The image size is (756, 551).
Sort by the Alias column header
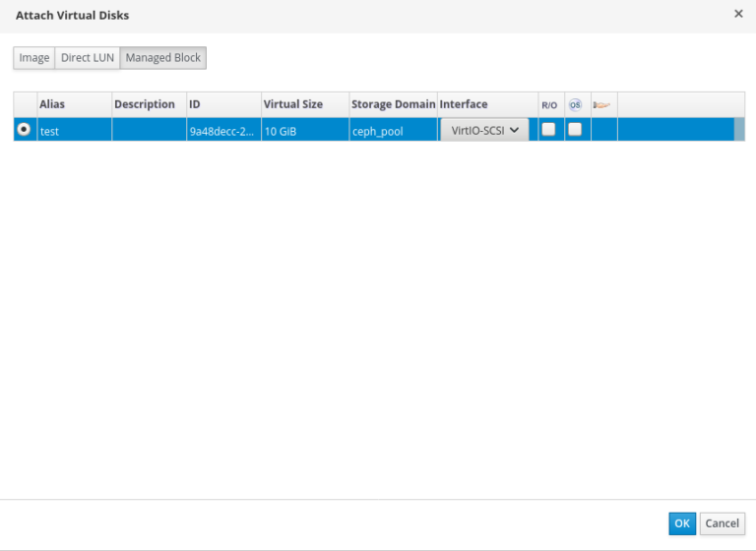(52, 104)
